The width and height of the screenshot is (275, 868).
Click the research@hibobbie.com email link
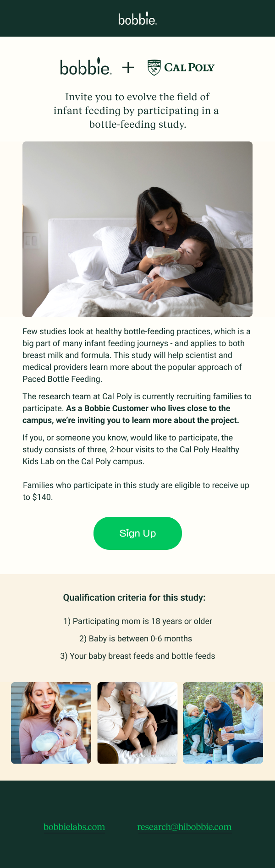point(184,827)
